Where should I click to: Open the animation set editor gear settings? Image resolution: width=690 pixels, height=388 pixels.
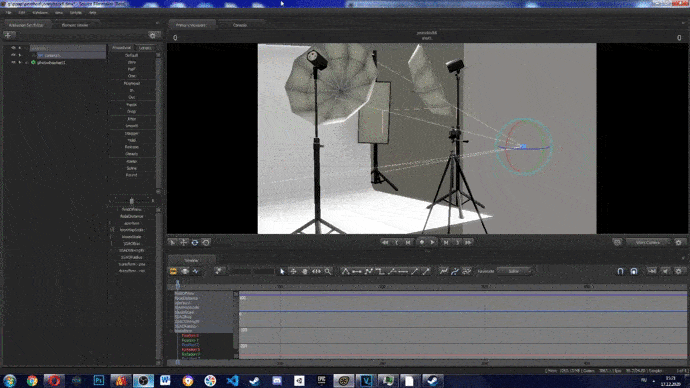coord(152,35)
